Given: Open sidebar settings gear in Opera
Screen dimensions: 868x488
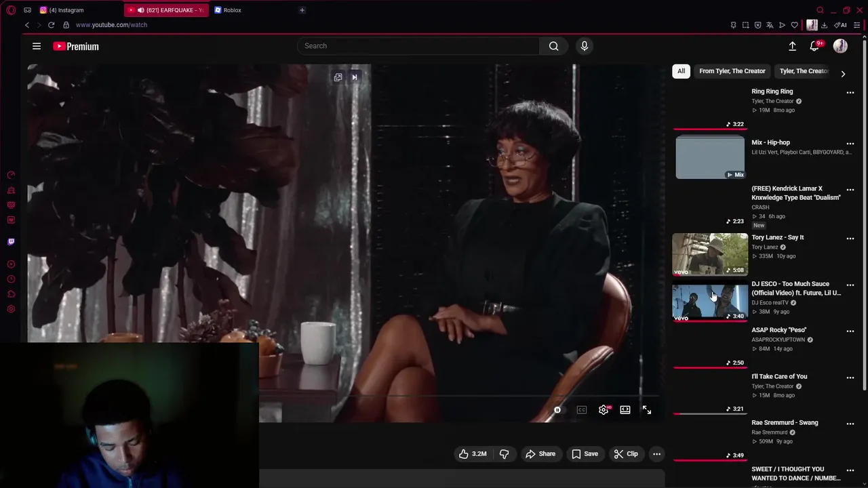Looking at the screenshot, I should point(11,309).
